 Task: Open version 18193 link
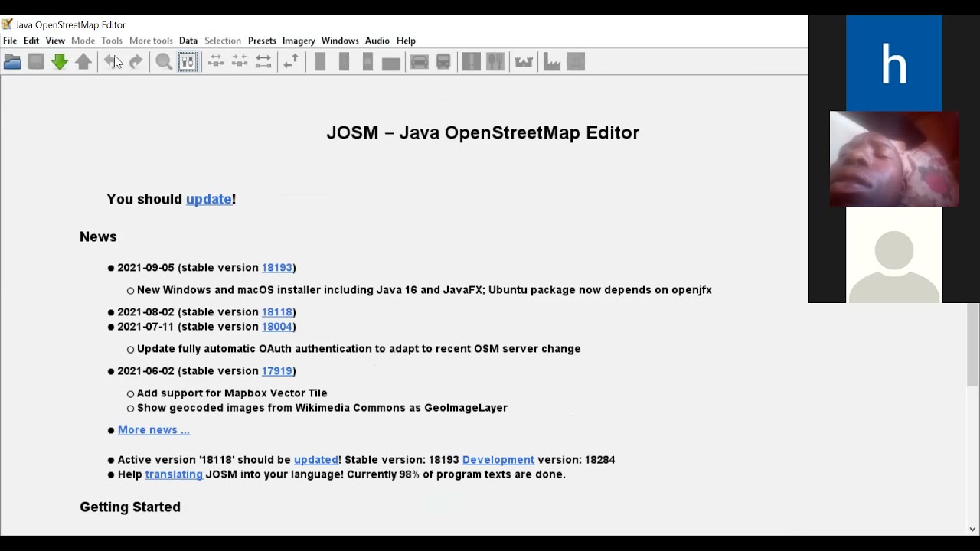tap(277, 267)
